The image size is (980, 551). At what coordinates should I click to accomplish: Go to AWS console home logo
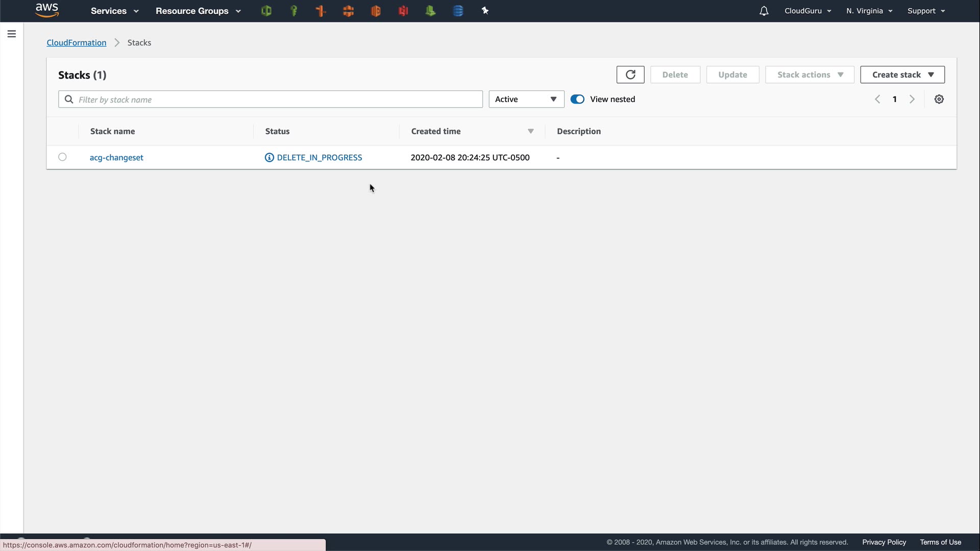(x=47, y=10)
